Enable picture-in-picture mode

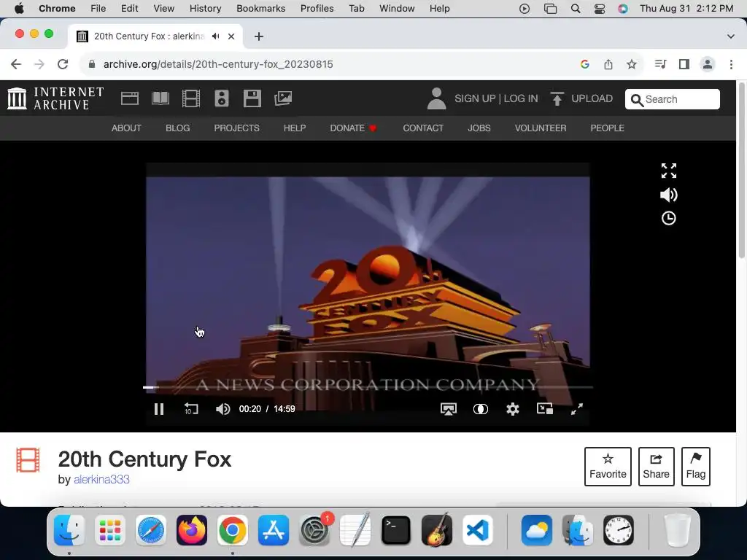(x=544, y=409)
